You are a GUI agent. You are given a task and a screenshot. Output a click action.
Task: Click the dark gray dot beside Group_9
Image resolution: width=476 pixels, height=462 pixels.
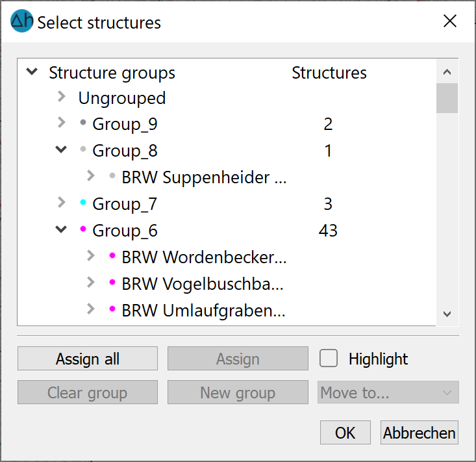pos(83,122)
